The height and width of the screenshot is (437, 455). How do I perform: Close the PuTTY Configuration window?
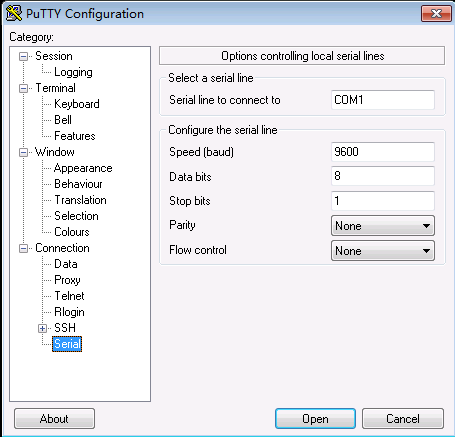click(436, 14)
